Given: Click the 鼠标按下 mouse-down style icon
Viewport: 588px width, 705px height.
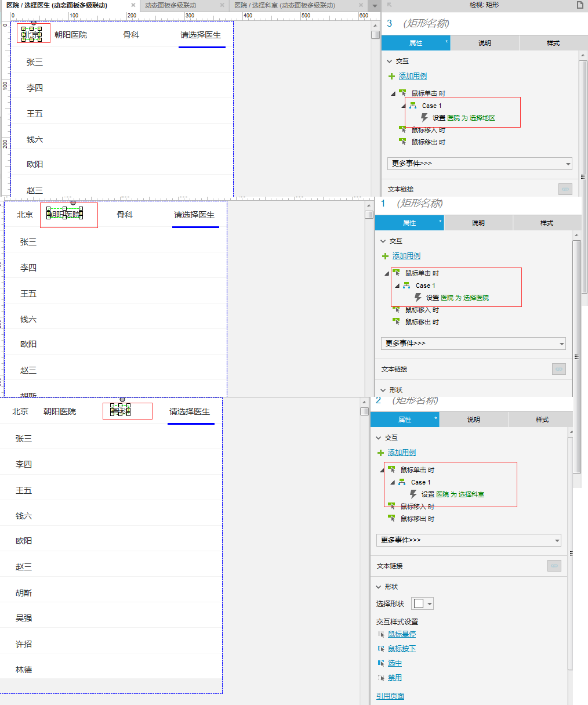Looking at the screenshot, I should click(381, 649).
